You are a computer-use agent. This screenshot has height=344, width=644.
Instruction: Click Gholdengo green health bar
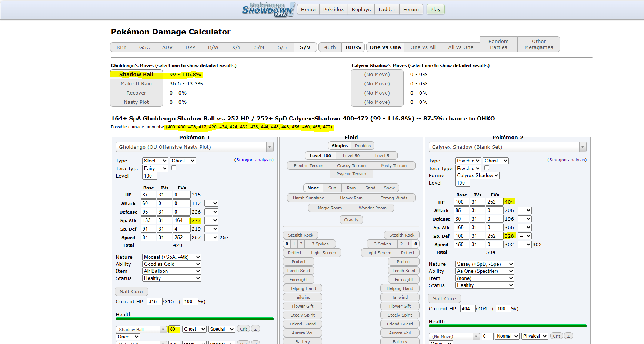194,319
